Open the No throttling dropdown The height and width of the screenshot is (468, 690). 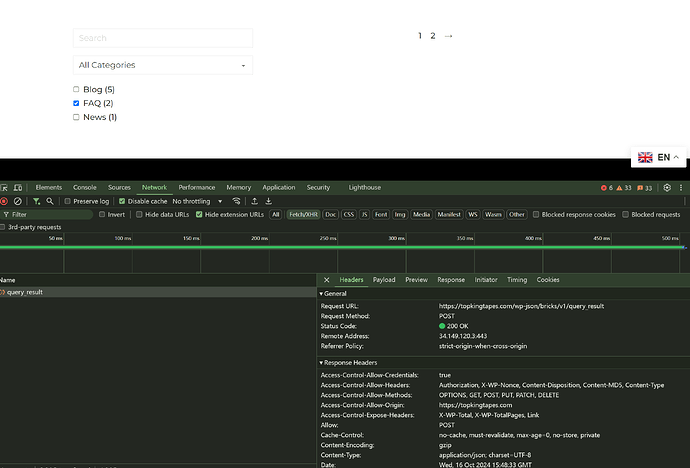click(197, 201)
